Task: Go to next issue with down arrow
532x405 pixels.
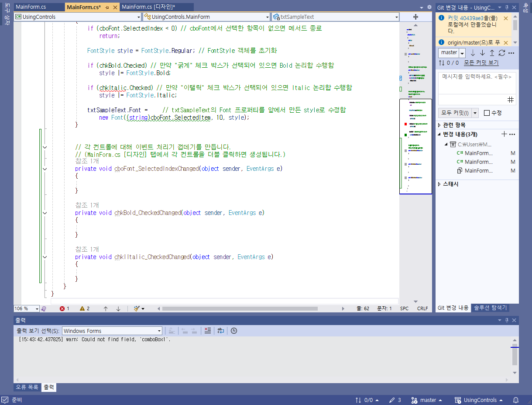Action: (x=118, y=308)
